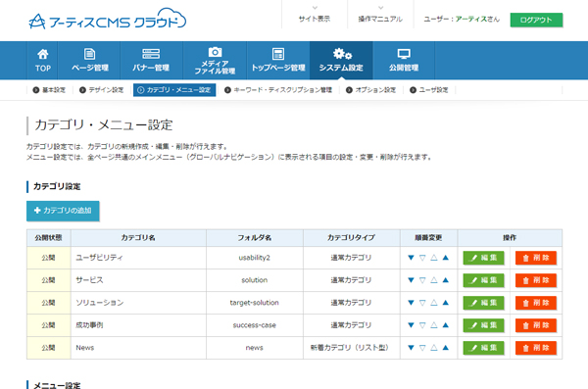
Task: Move サービス row up one step
Action: [x=434, y=280]
